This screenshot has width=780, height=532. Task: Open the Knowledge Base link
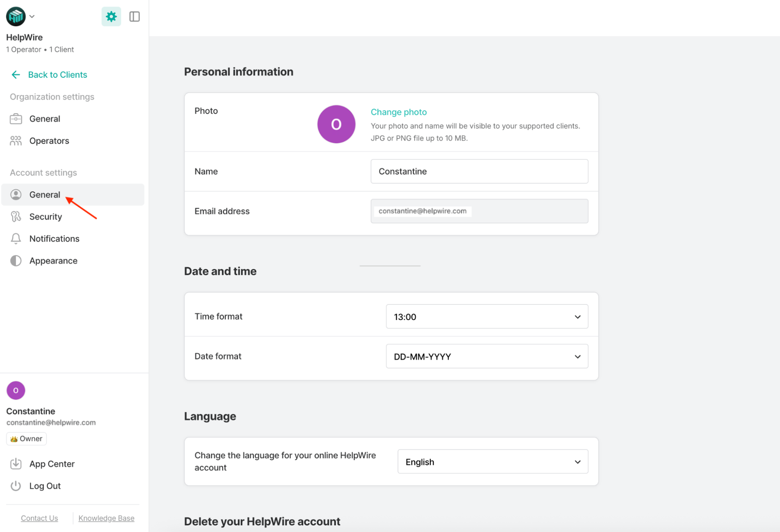106,518
